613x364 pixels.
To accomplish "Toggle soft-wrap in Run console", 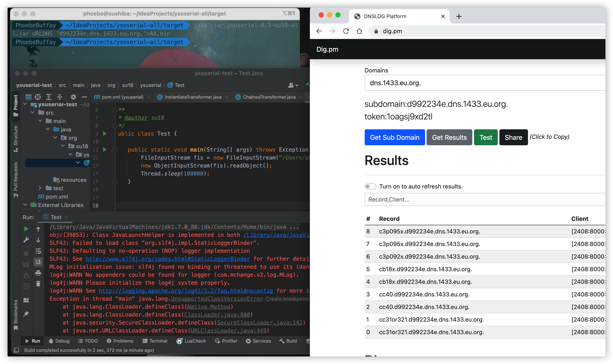I will pyautogui.click(x=38, y=251).
